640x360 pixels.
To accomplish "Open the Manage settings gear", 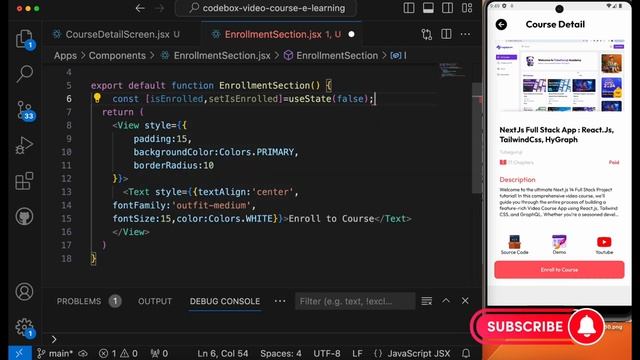I will coord(24,327).
